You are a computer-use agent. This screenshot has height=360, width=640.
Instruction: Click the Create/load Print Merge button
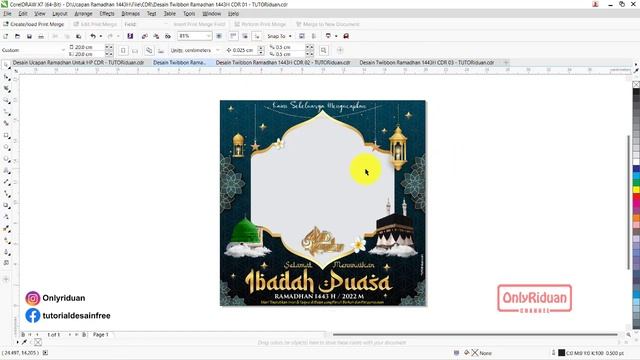click(x=33, y=24)
